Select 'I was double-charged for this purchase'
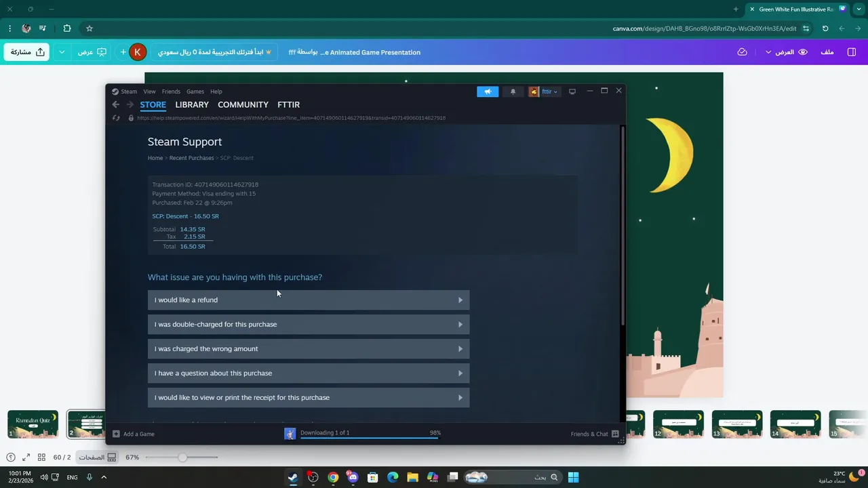This screenshot has width=868, height=488. tap(309, 325)
